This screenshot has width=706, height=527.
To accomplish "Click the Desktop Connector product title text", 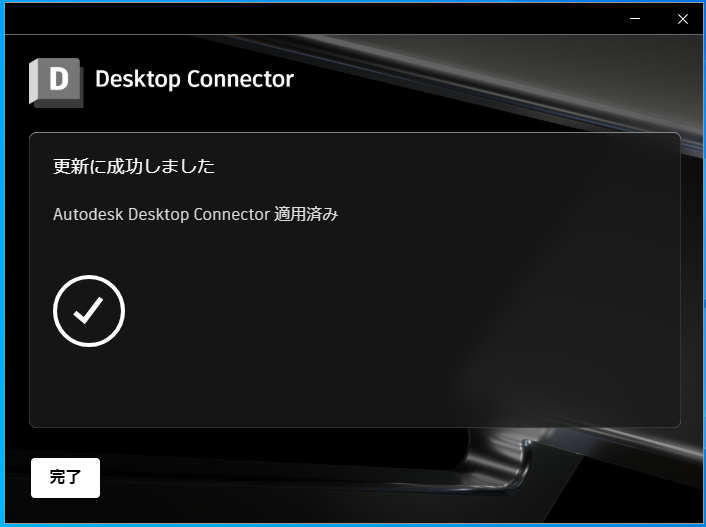I will (x=195, y=79).
